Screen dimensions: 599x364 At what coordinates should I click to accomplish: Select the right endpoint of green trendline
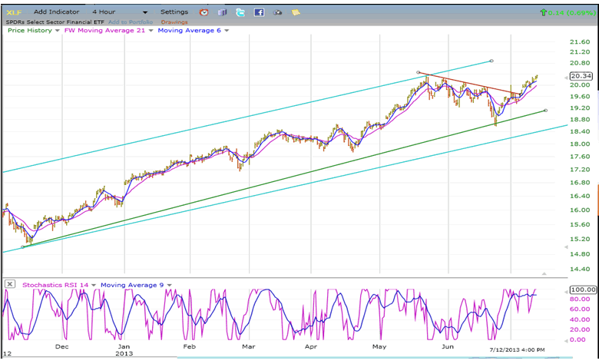click(545, 111)
